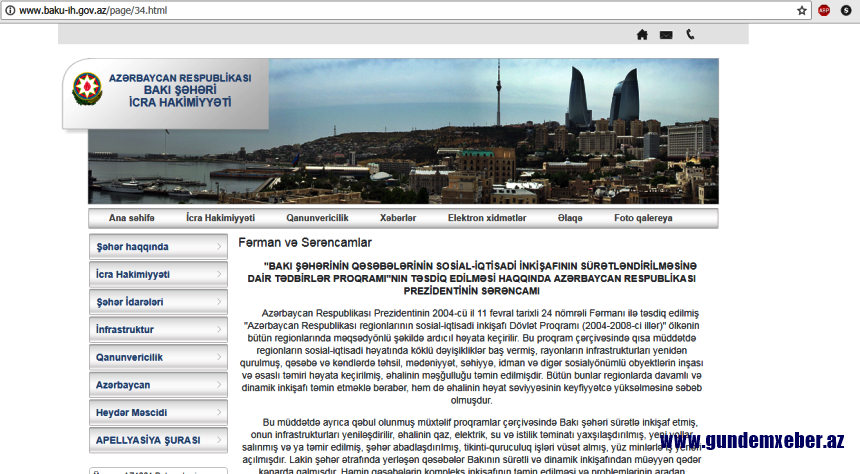860x474 pixels.
Task: Open the Şəhər İdarələri sidebar button
Action: coord(159,302)
